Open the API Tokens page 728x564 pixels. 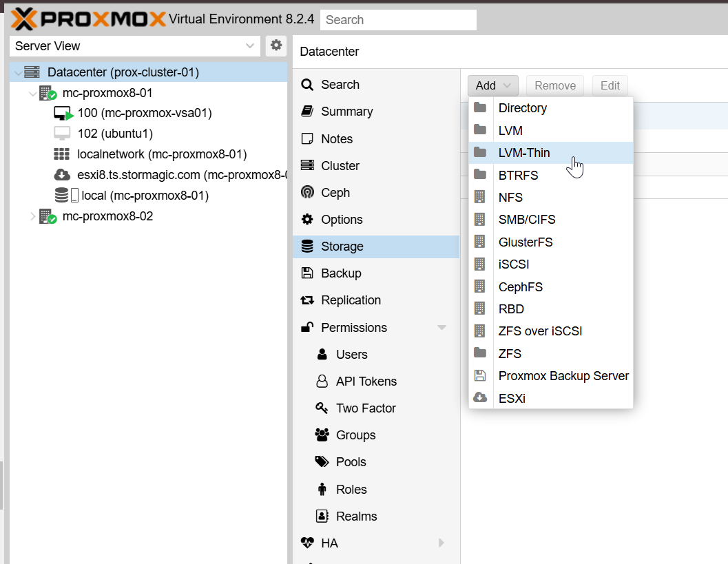[376, 382]
